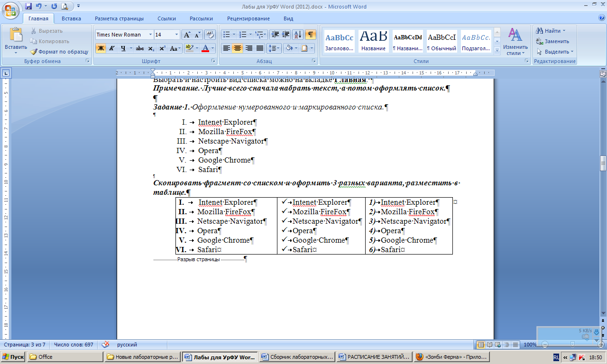Open the Шрифт dialog launcher

coord(213,61)
